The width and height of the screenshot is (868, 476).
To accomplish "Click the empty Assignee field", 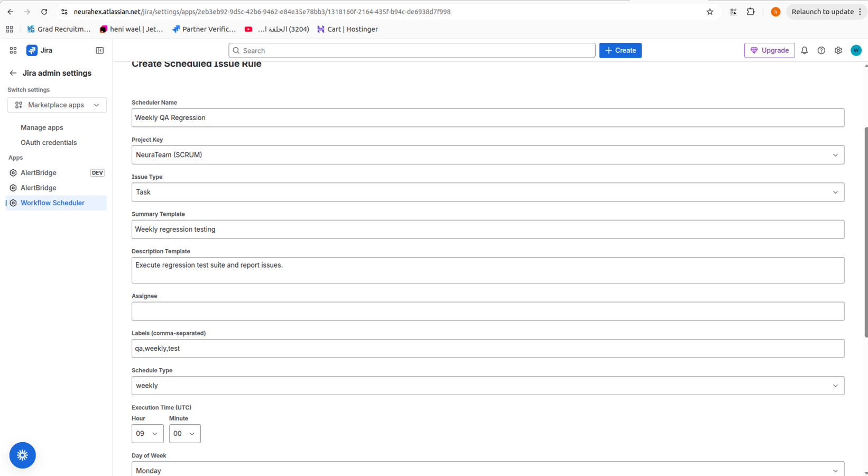I will 487,311.
